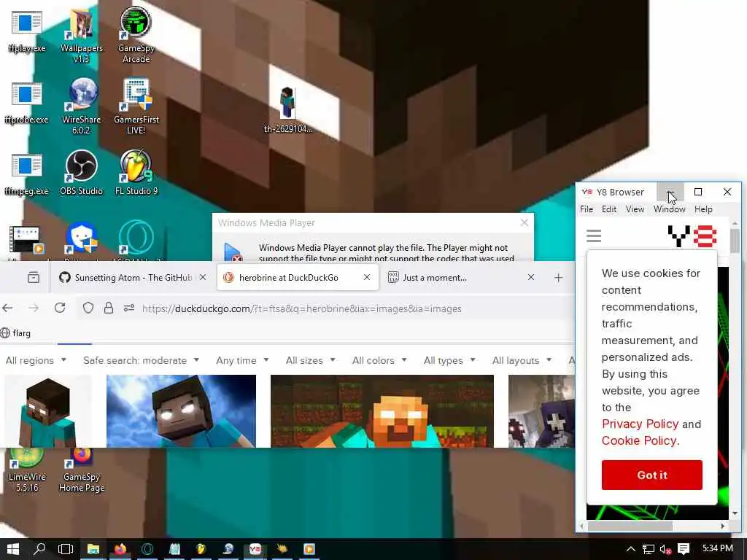Viewport: 747px width, 560px height.
Task: Select the blue shield desktop shortcut
Action: [x=82, y=238]
